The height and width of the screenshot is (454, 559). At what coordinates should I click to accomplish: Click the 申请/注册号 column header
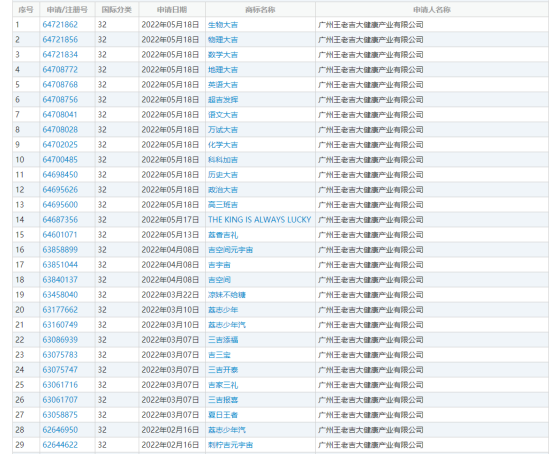[x=67, y=10]
